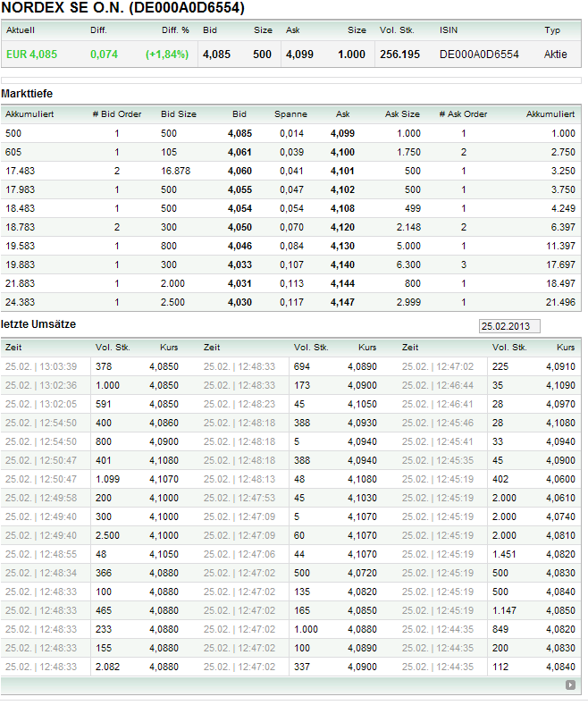The width and height of the screenshot is (588, 722).
Task: Click trade volume 225 at 12:47:02
Action: 500,366
